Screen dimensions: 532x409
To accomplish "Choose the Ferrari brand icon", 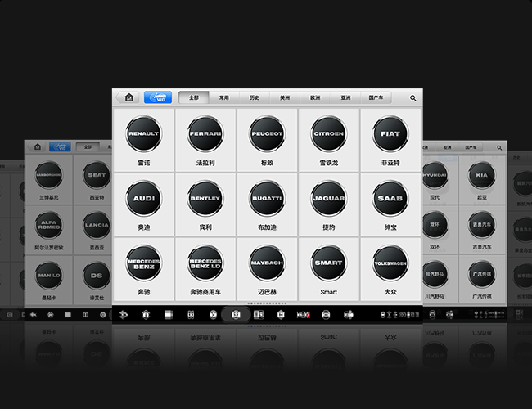I will 205,133.
